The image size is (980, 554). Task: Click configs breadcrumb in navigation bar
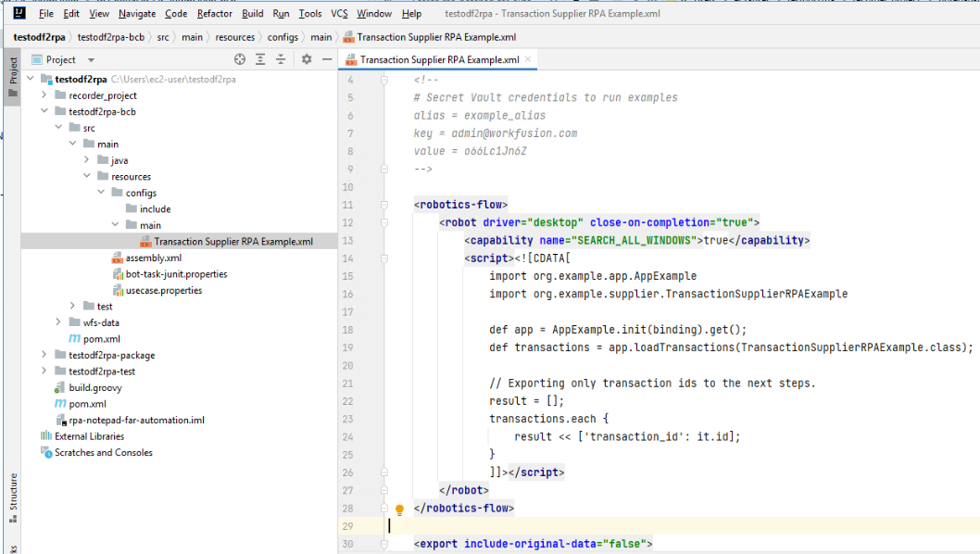coord(283,37)
